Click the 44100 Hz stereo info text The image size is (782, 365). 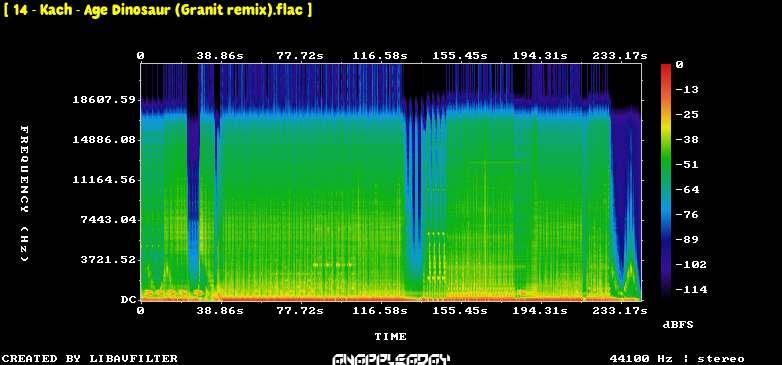(x=677, y=359)
